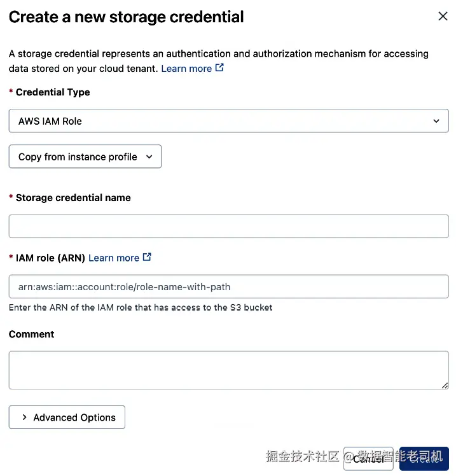Click the Credential Type label
Viewport: 456px width, 476px height.
click(x=53, y=92)
